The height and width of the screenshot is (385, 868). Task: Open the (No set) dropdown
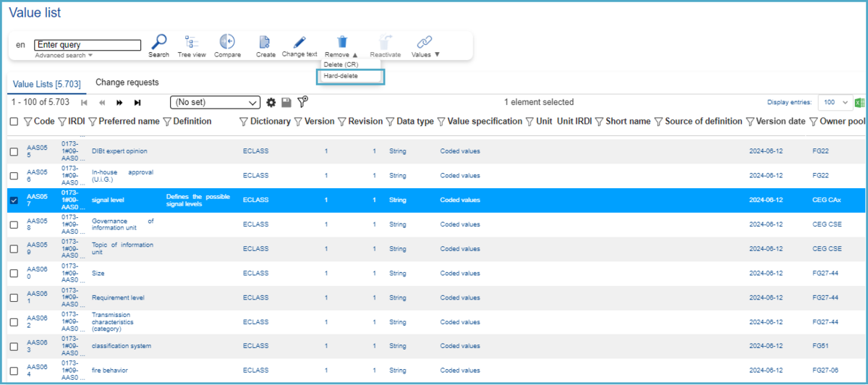[215, 103]
